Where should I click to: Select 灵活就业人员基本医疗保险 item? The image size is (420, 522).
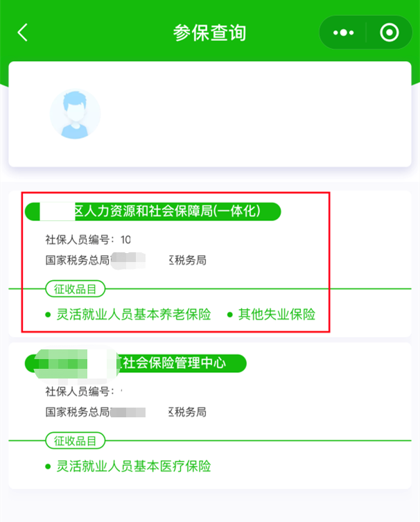[134, 466]
